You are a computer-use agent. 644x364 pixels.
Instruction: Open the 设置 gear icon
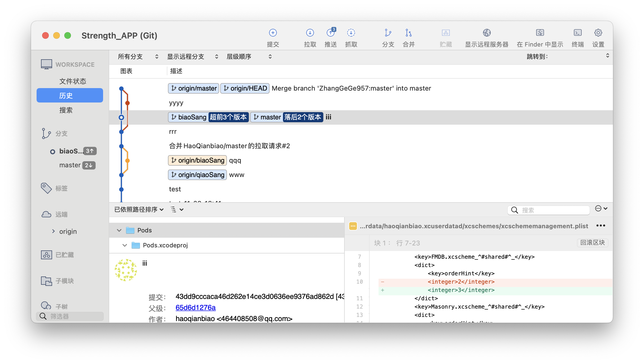pyautogui.click(x=598, y=33)
